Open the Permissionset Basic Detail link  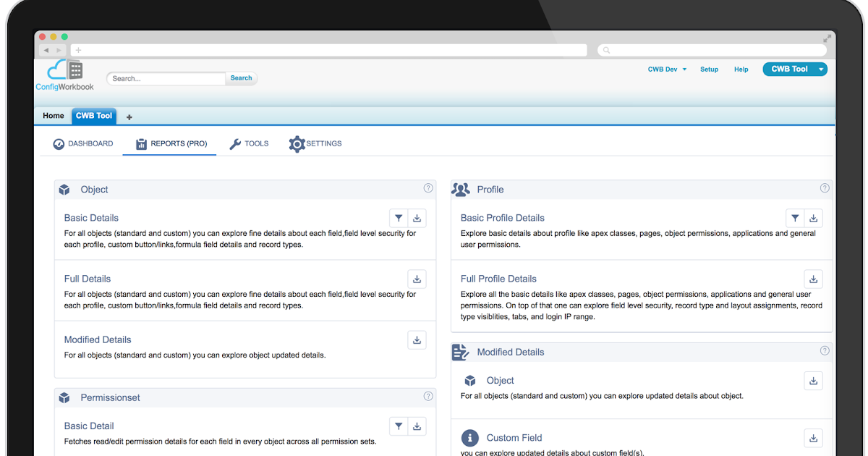point(89,426)
